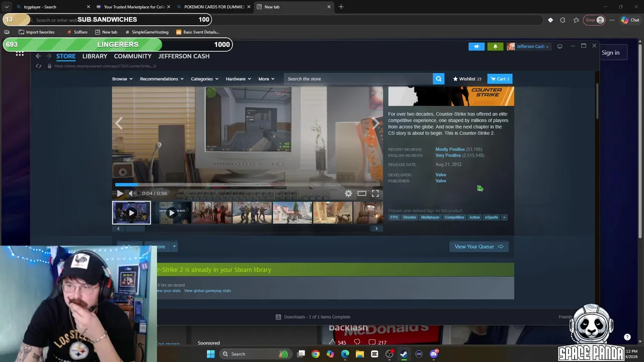Click the store search magnifier button
The height and width of the screenshot is (362, 644).
coord(439,79)
